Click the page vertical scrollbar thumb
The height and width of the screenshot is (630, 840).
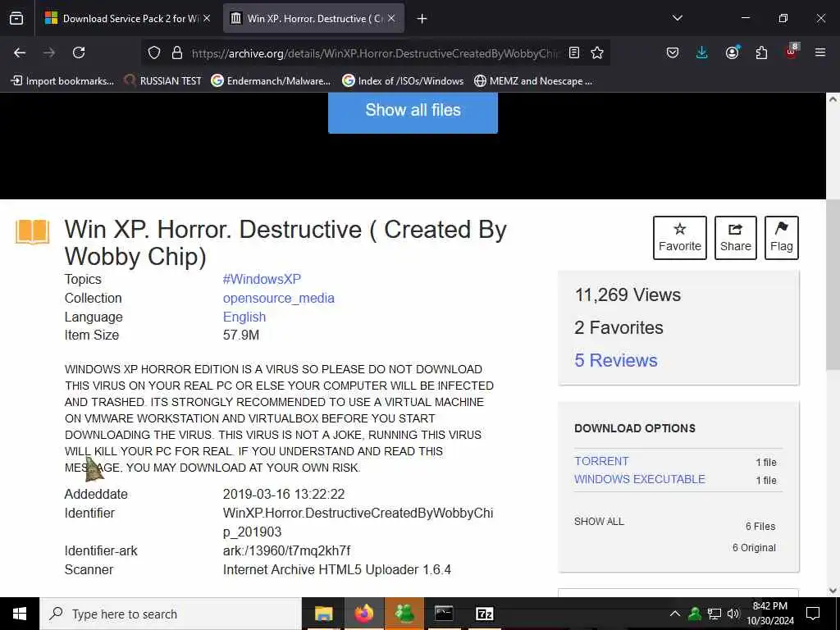[x=833, y=284]
